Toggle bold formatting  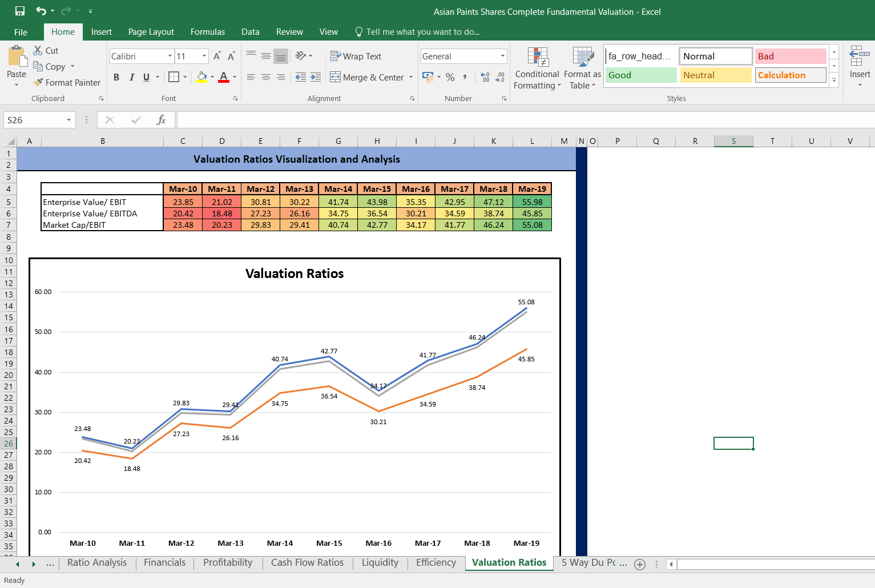coord(116,77)
